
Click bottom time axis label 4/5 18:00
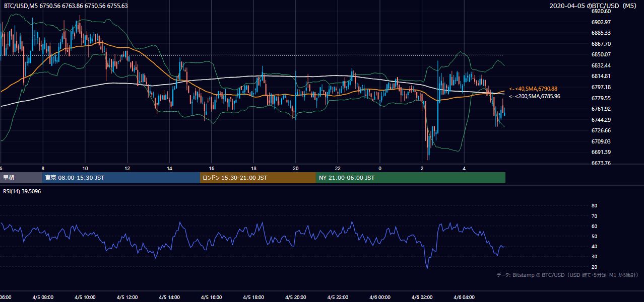tap(253, 297)
